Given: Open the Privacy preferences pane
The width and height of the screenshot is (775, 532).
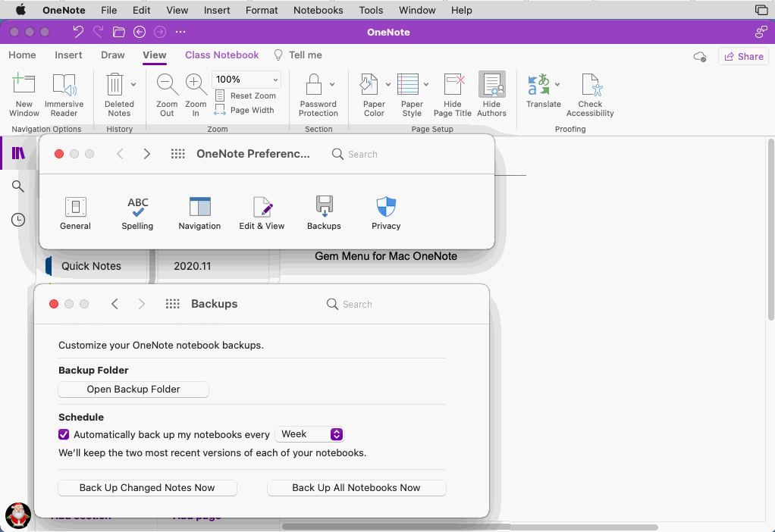Looking at the screenshot, I should point(386,213).
